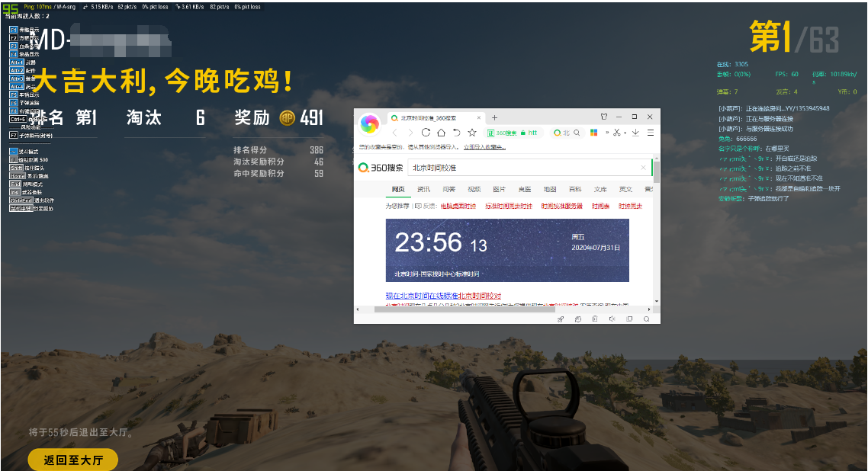Toggle the F6 overlay option

point(13,103)
